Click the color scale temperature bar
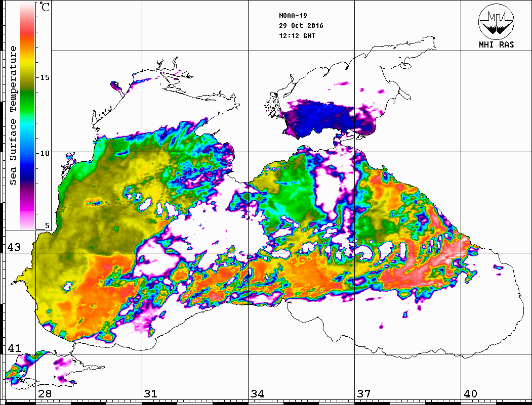 click(x=27, y=116)
